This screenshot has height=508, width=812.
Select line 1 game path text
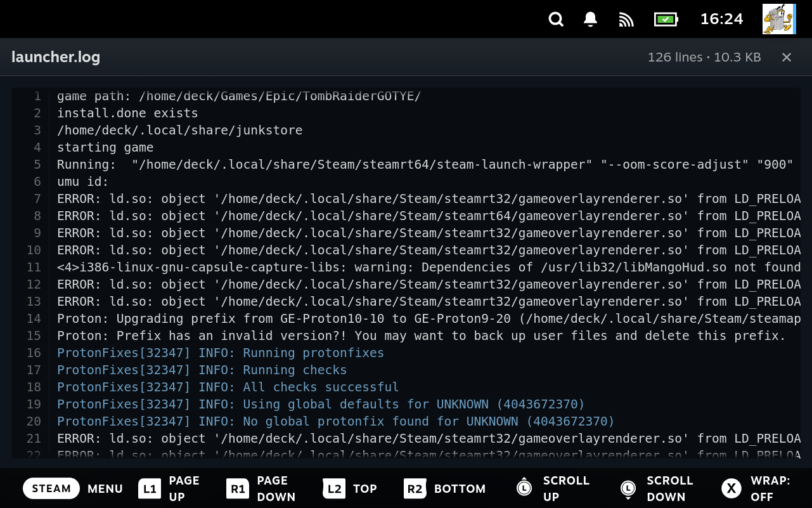pos(239,96)
